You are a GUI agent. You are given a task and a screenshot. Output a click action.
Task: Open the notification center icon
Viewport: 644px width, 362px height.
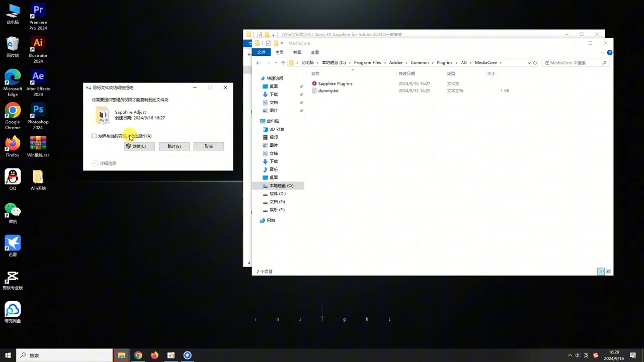[633, 355]
